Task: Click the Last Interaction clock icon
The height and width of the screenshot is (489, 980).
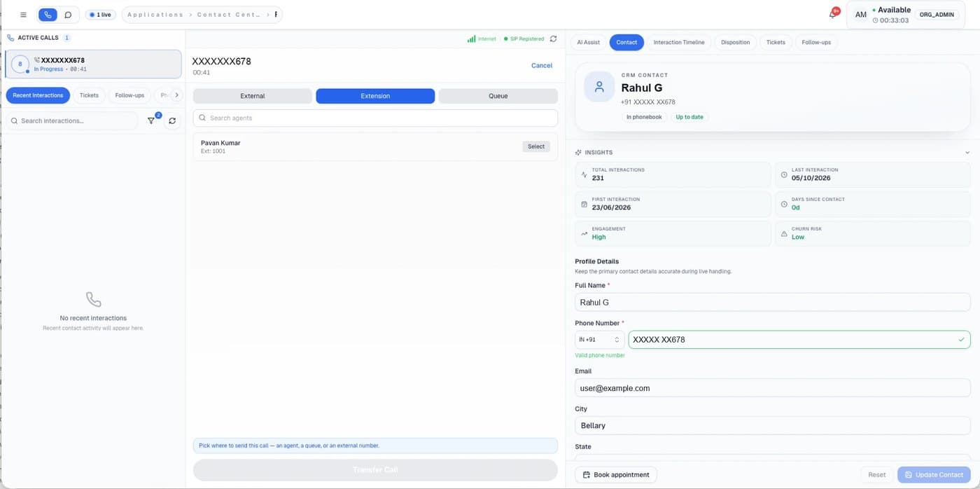Action: (784, 174)
